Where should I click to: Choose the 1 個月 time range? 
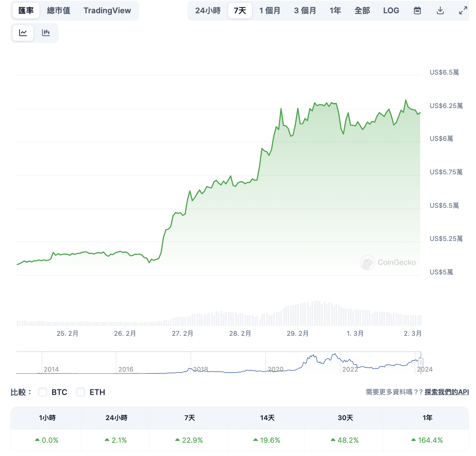click(270, 11)
